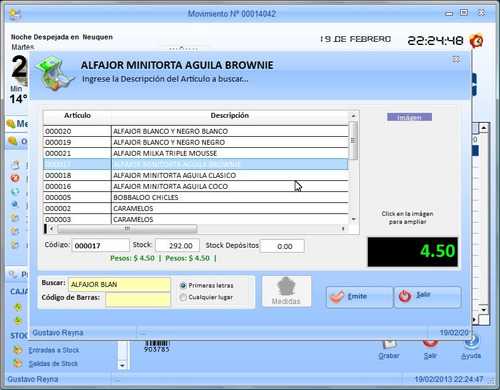Viewport: 500px width, 390px height.
Task: Close the article search dialog
Action: [x=456, y=59]
